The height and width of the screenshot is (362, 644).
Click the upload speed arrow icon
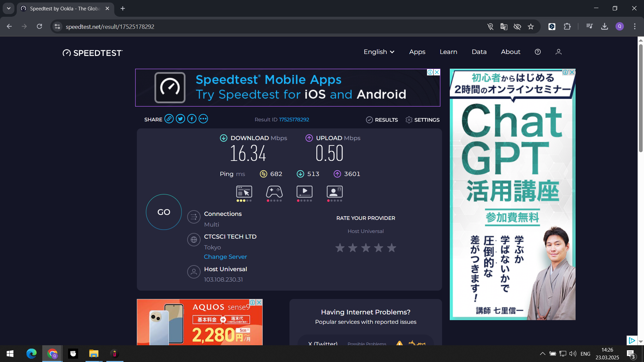(x=309, y=138)
